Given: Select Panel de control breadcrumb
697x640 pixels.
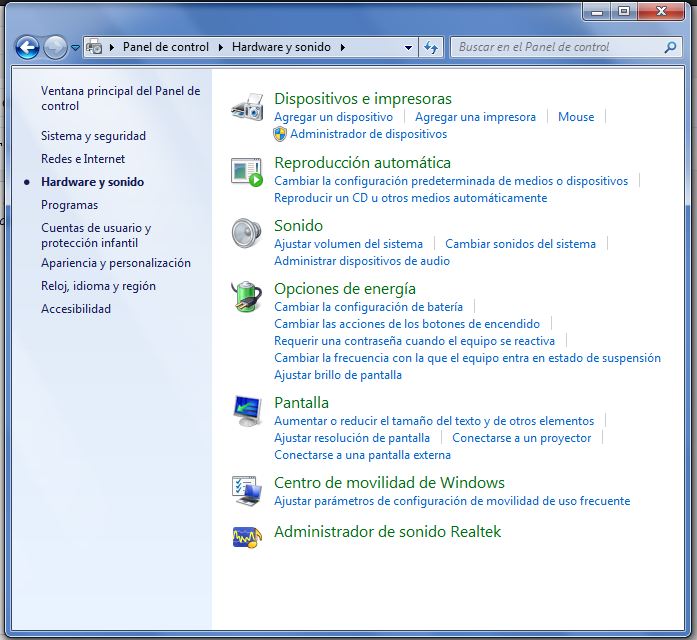Looking at the screenshot, I should tap(166, 47).
